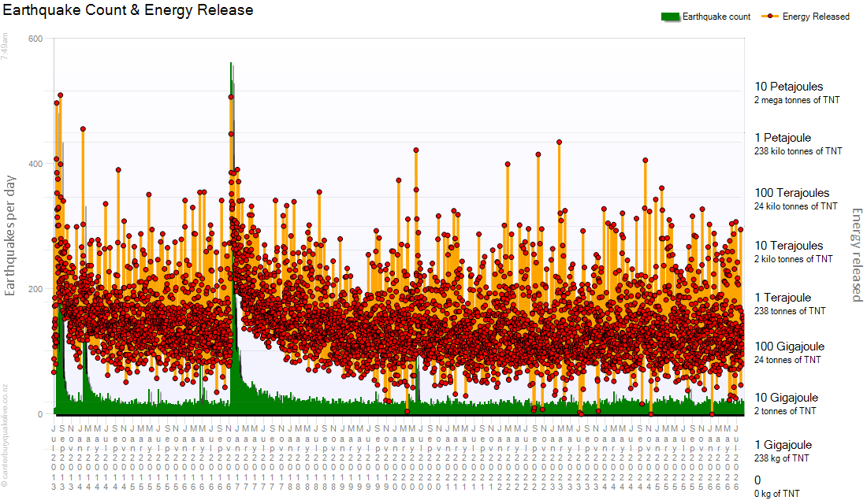
Task: Click the 10 Petajoules axis label
Action: 788,87
